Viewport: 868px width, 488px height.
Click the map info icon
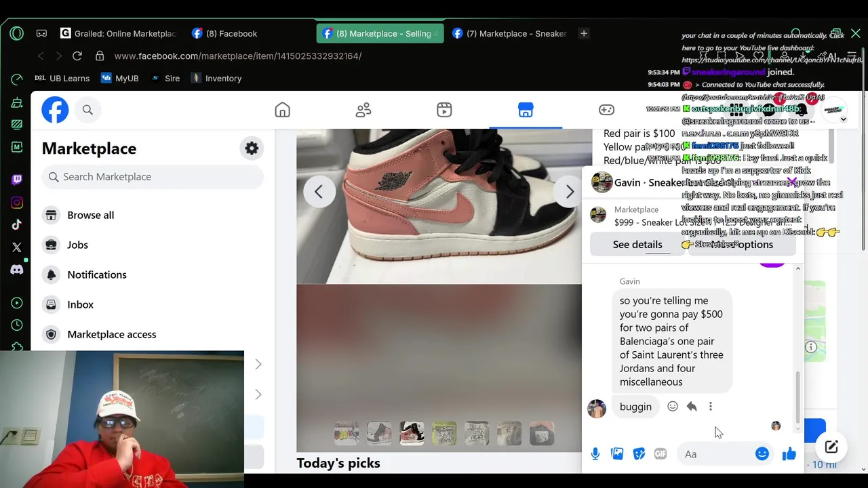811,347
